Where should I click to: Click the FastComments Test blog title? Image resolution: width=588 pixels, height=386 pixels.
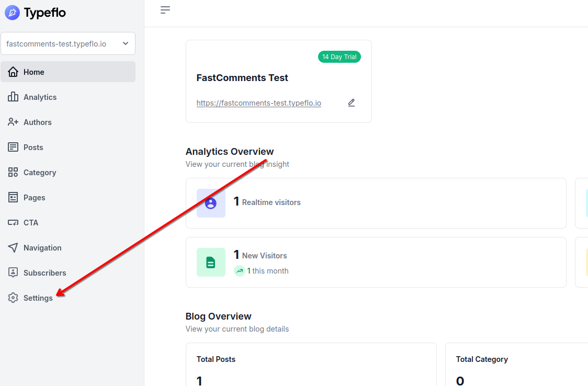[x=242, y=77]
